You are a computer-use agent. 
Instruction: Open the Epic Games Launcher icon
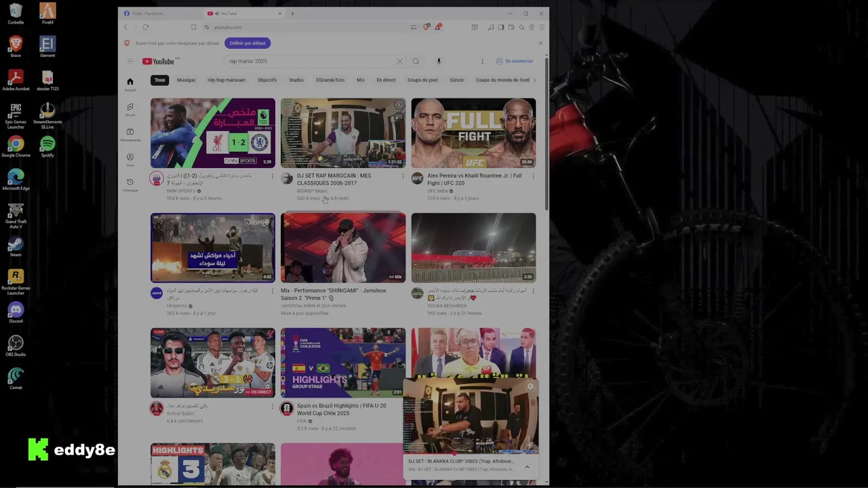(x=16, y=116)
